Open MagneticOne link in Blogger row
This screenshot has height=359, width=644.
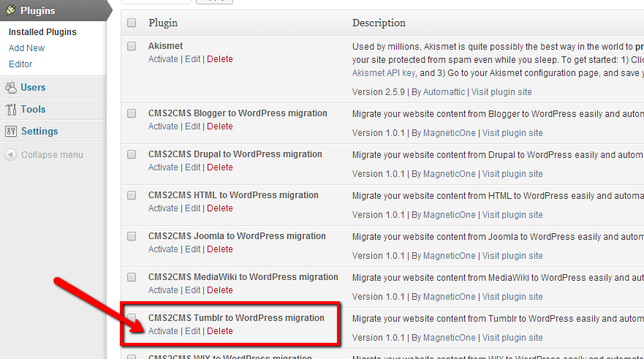(450, 133)
